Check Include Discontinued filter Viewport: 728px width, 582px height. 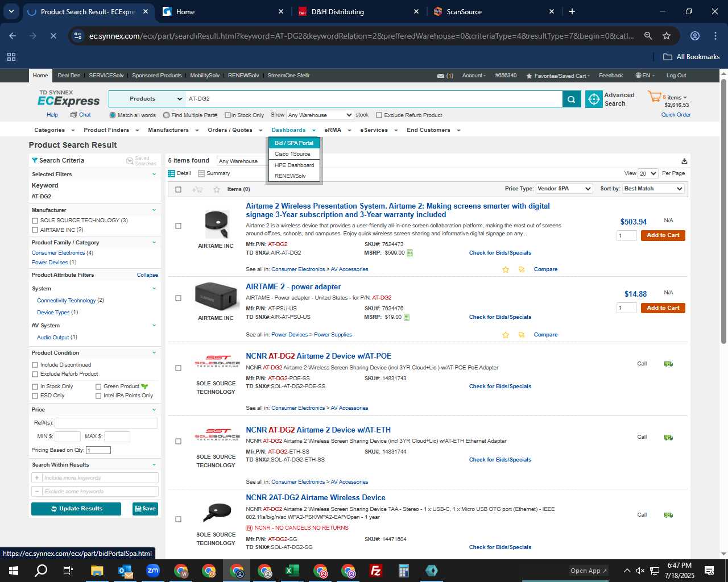click(35, 365)
